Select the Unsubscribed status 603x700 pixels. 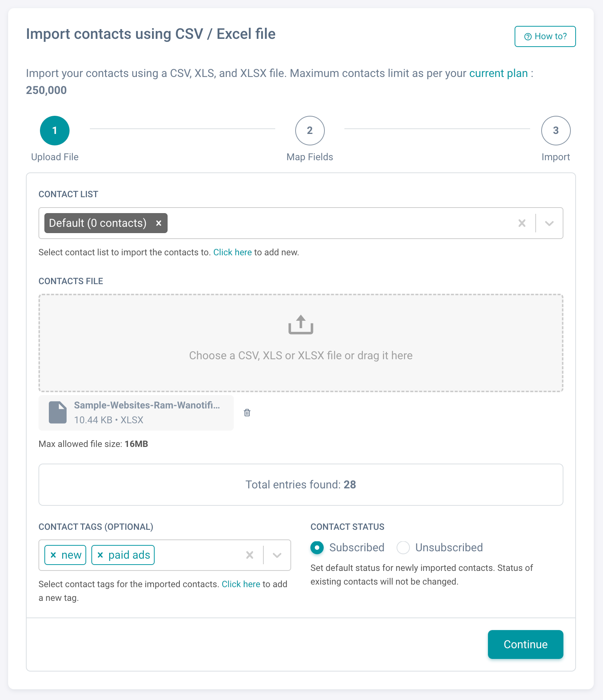click(x=403, y=548)
